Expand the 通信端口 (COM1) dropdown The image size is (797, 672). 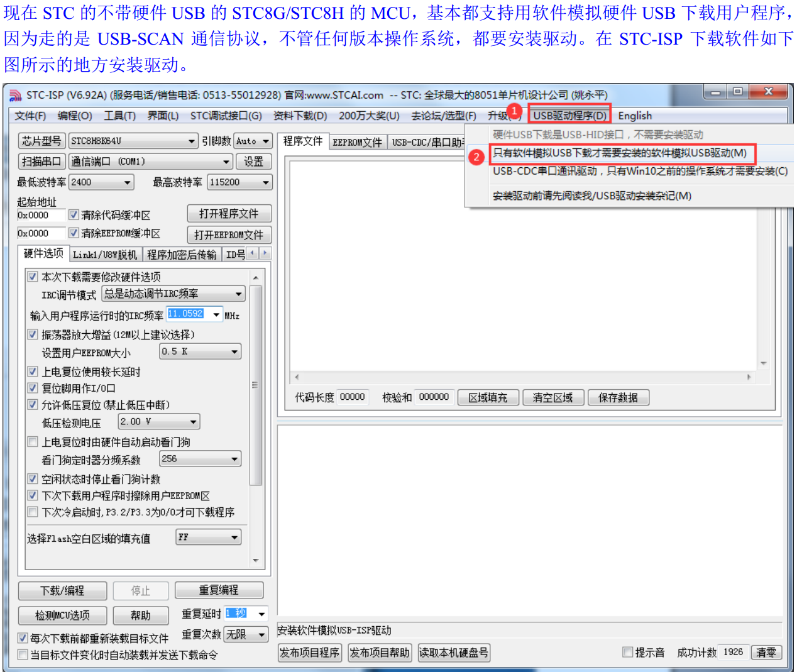pyautogui.click(x=227, y=162)
